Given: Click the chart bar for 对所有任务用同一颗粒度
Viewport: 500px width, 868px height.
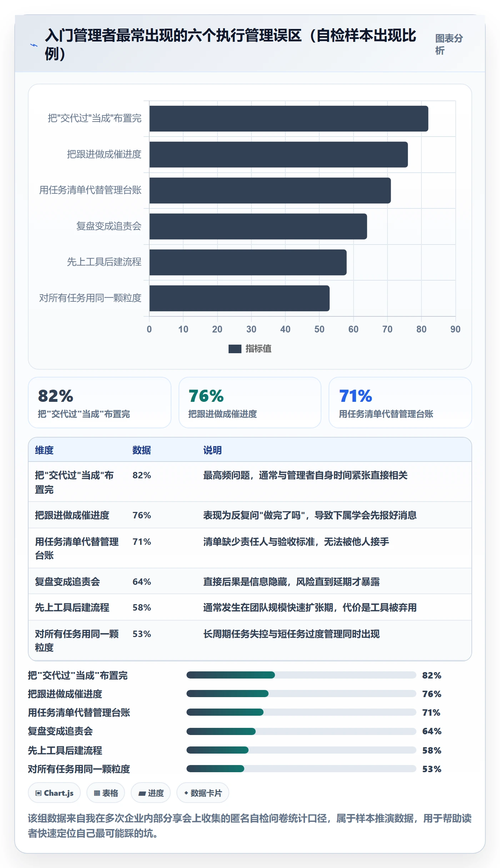Looking at the screenshot, I should click(239, 298).
